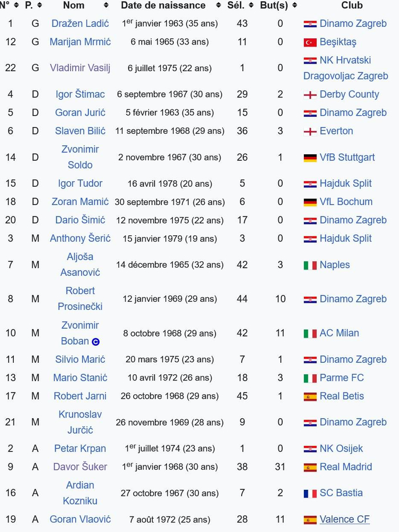Image resolution: width=399 pixels, height=532 pixels.
Task: Sort the table by Nom column arrows
Action: click(x=106, y=6)
